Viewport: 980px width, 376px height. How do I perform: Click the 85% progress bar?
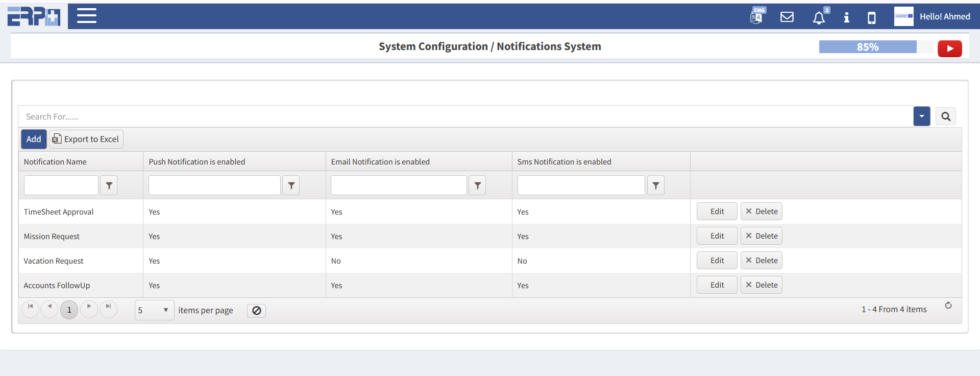pyautogui.click(x=868, y=47)
